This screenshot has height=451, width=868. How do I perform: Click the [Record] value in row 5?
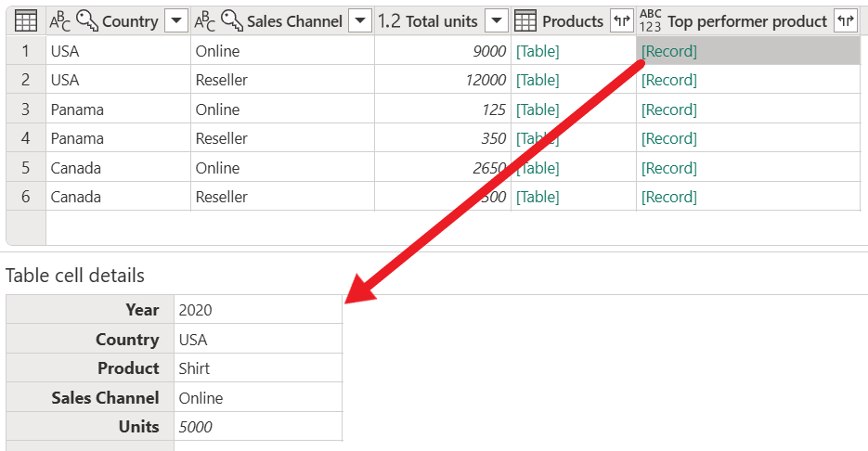coord(668,168)
